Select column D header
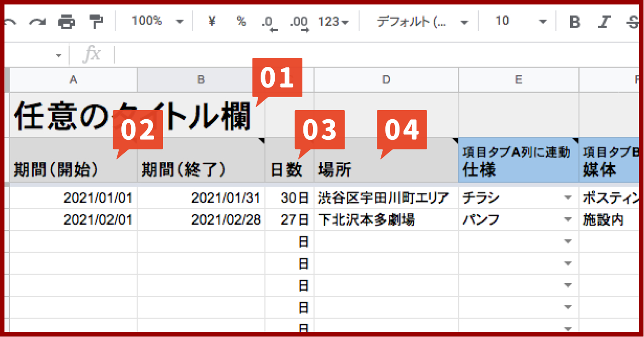Screen dimensions: 644x337 (385, 79)
